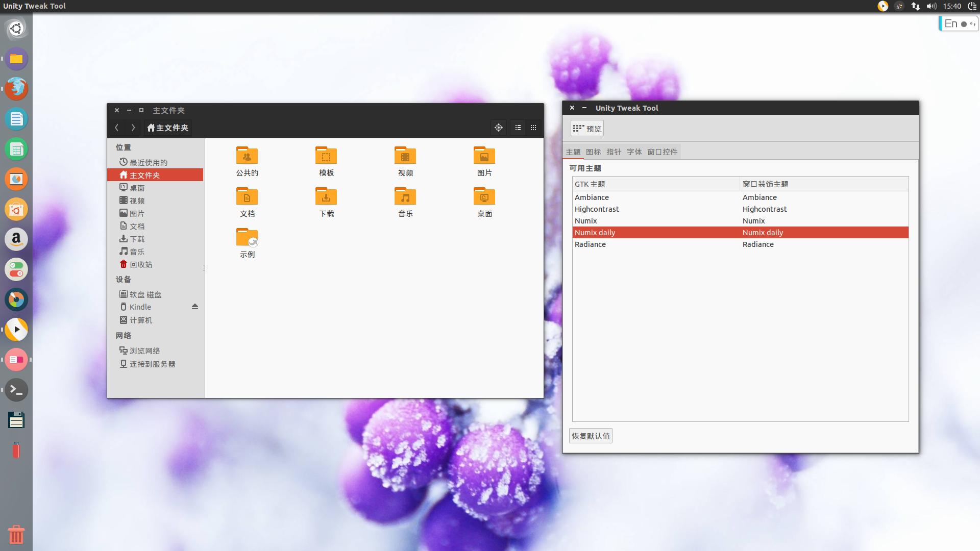Click the 窗口装饰主题 column header
Viewport: 980px width, 551px height.
824,184
